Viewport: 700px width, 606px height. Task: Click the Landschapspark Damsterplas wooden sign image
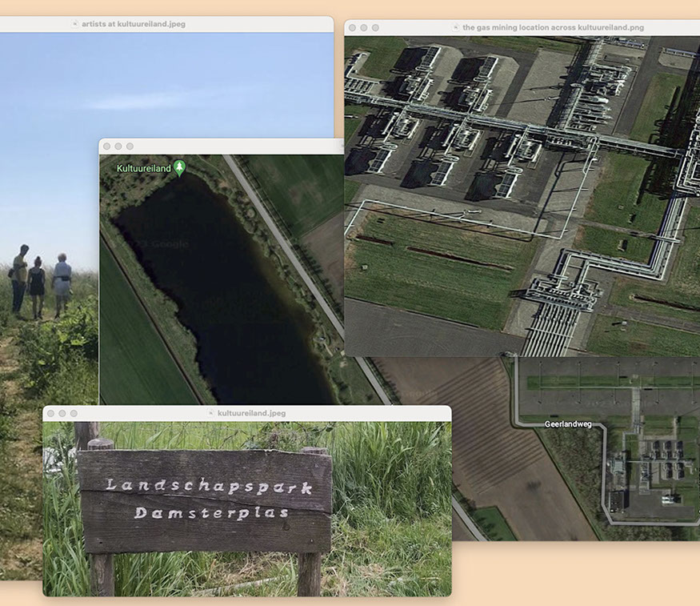pyautogui.click(x=205, y=500)
